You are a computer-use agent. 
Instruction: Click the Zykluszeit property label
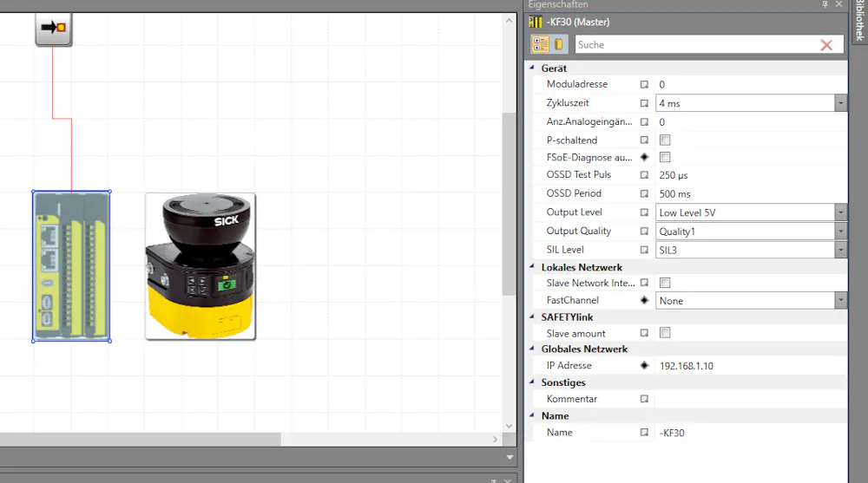click(568, 103)
